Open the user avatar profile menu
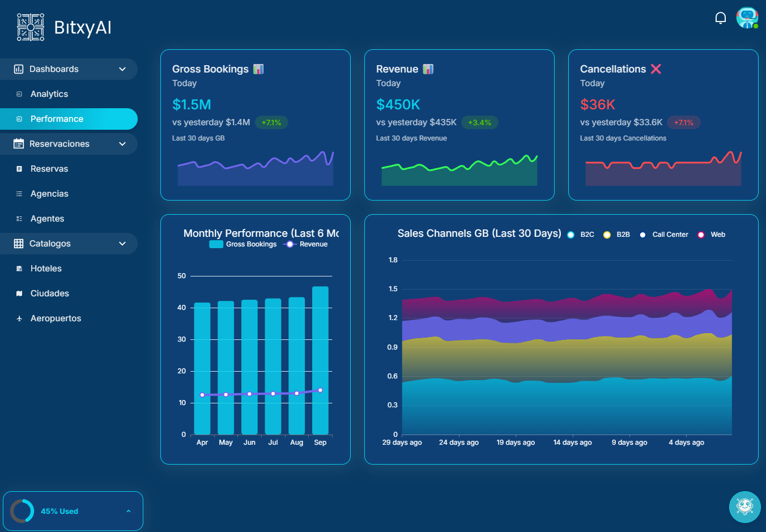 (747, 18)
